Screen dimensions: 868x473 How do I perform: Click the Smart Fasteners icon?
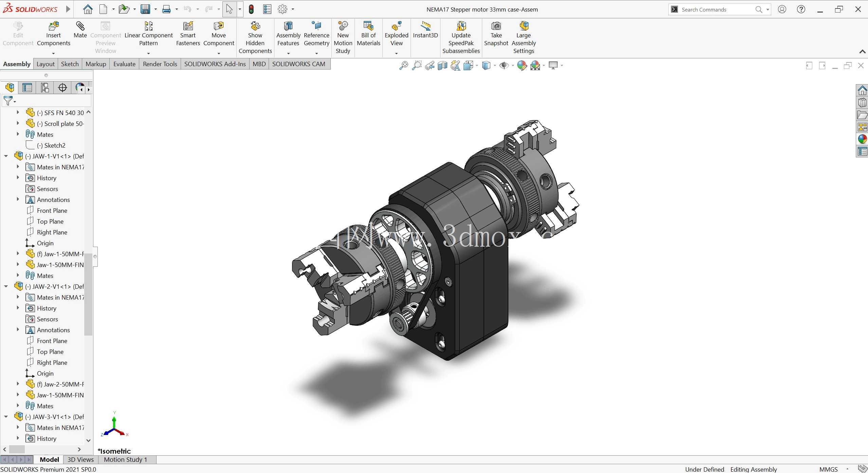[x=188, y=26]
